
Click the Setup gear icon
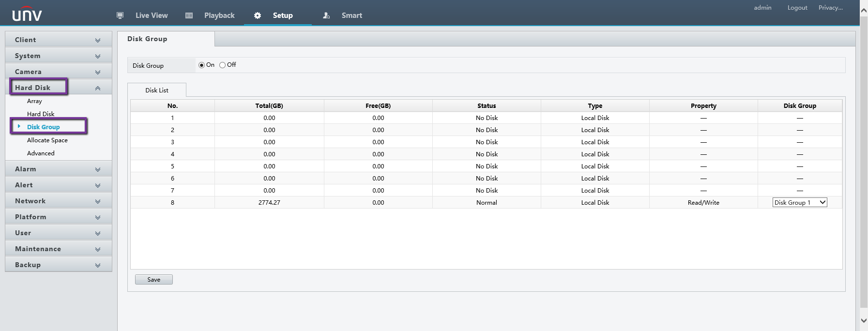tap(258, 15)
